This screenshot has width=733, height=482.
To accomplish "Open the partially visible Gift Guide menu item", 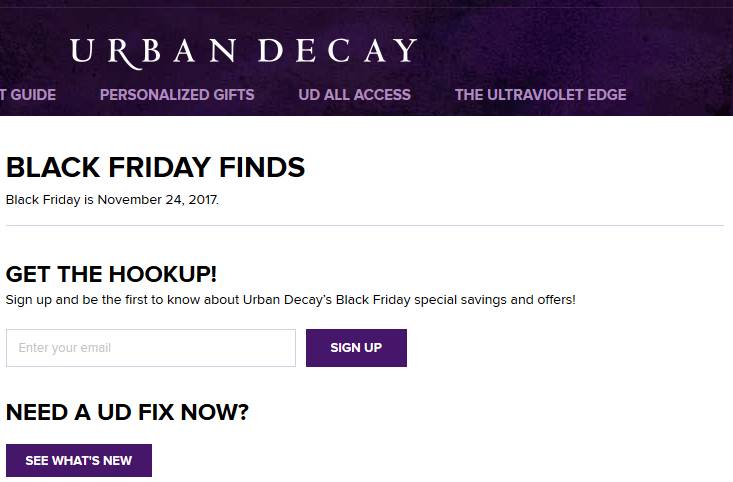I will coord(28,95).
